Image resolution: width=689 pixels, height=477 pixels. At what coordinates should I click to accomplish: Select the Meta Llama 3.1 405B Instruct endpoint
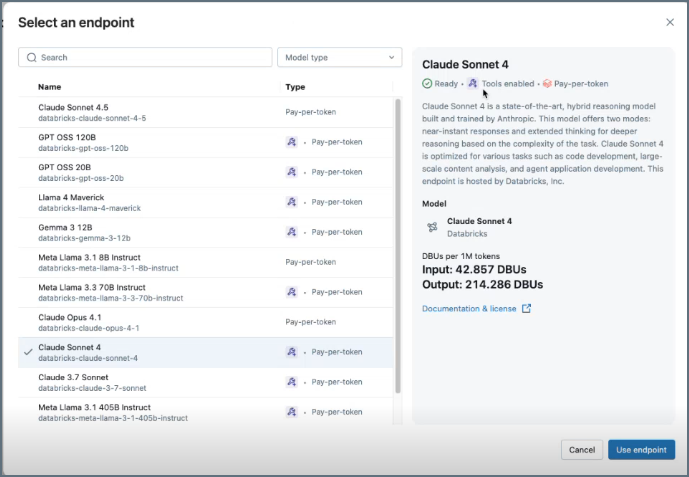click(x=206, y=412)
